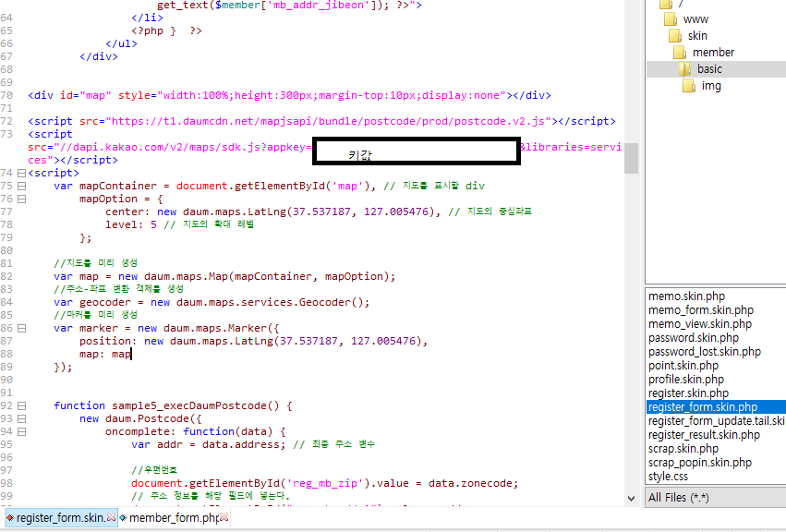Select the member folder icon
The height and width of the screenshot is (532, 786).
pos(680,53)
